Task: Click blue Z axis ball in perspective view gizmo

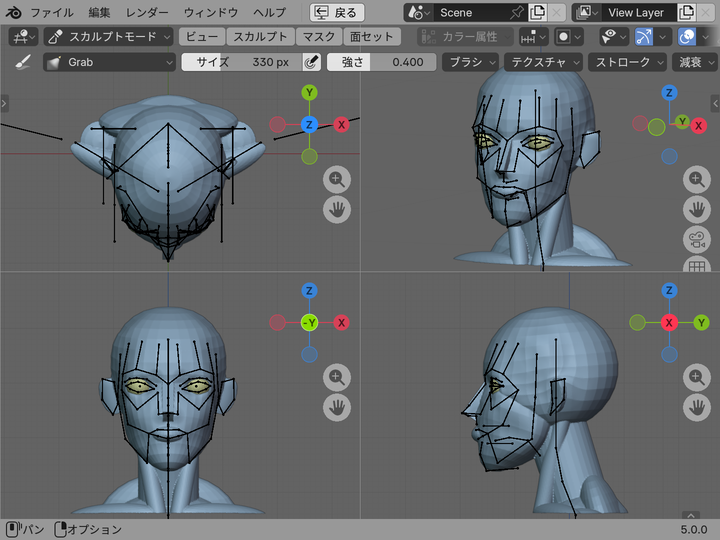Action: coord(669,93)
